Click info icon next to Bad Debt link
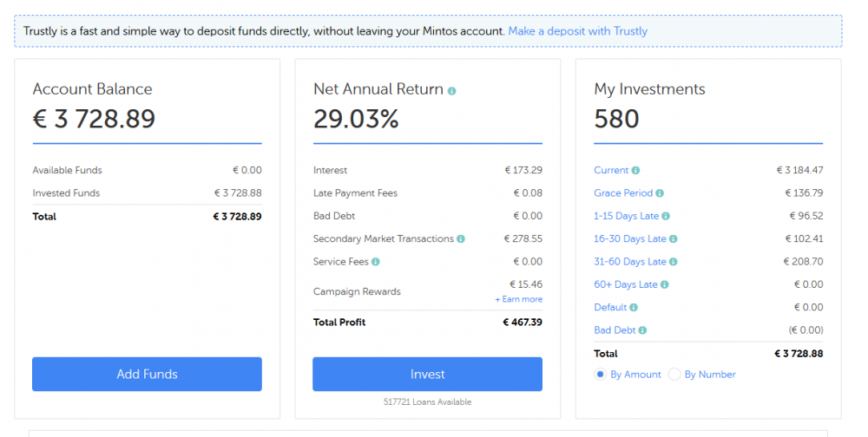The height and width of the screenshot is (437, 868). (643, 330)
